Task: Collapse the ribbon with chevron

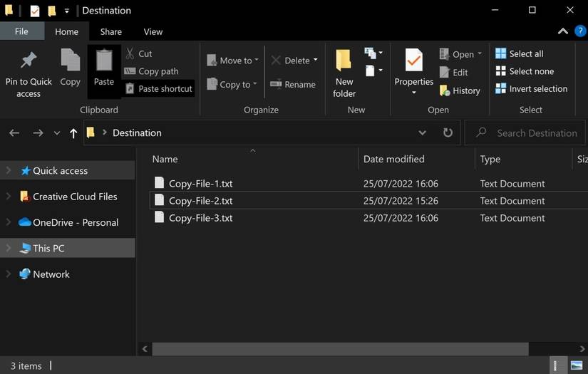Action: click(x=563, y=31)
